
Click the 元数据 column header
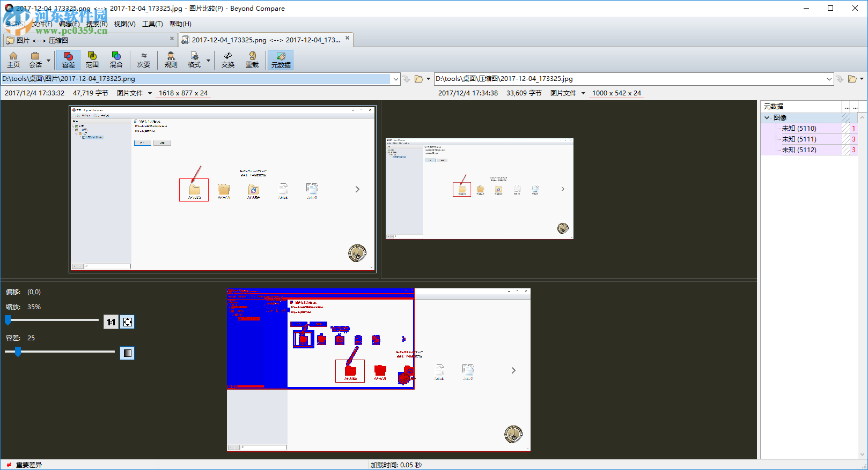(x=801, y=107)
